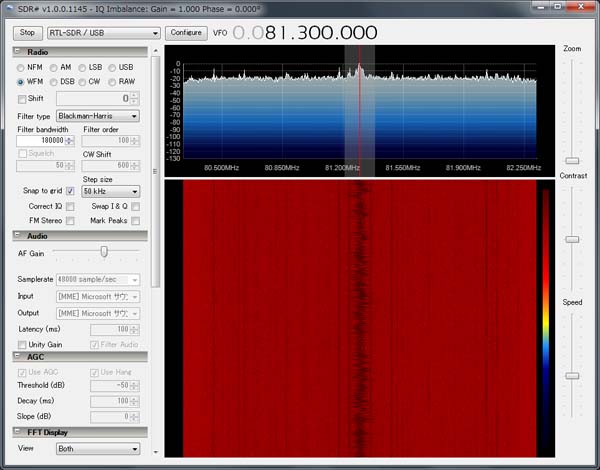
Task: Click the 81.900MHz frequency label
Action: click(x=463, y=168)
